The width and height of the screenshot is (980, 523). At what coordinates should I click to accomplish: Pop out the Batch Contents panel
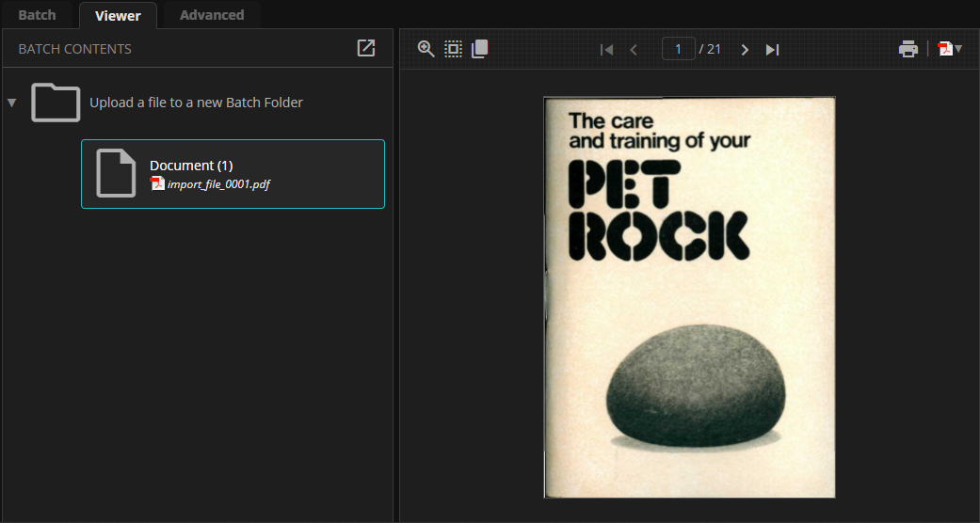coord(366,48)
